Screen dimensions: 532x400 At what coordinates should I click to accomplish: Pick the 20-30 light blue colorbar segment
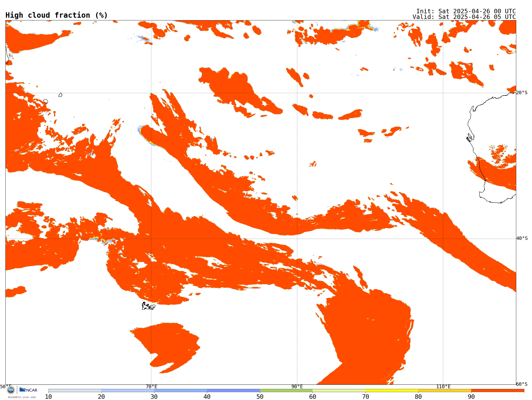128,391
